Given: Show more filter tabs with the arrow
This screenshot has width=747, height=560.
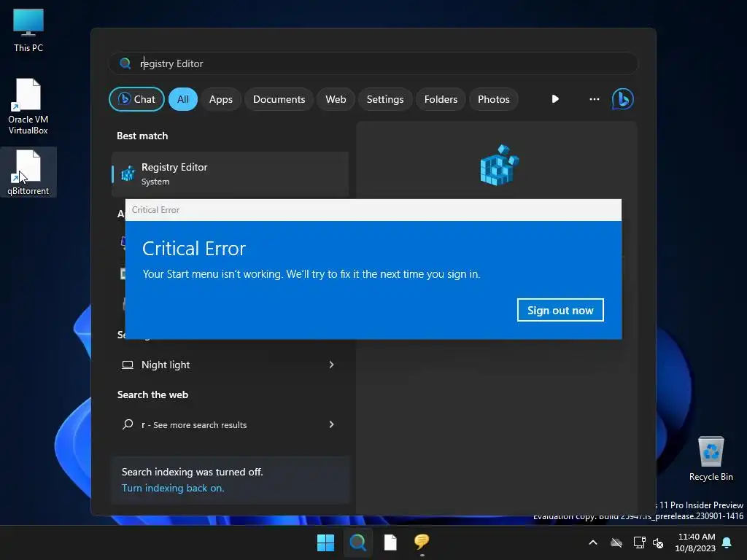Looking at the screenshot, I should tap(555, 99).
